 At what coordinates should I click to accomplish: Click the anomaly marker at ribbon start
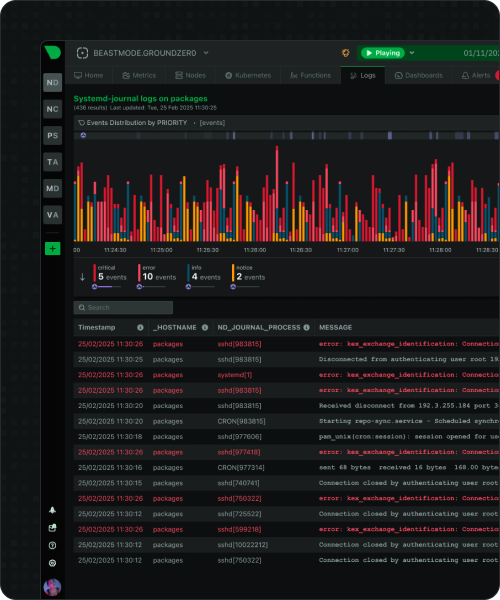(83, 135)
